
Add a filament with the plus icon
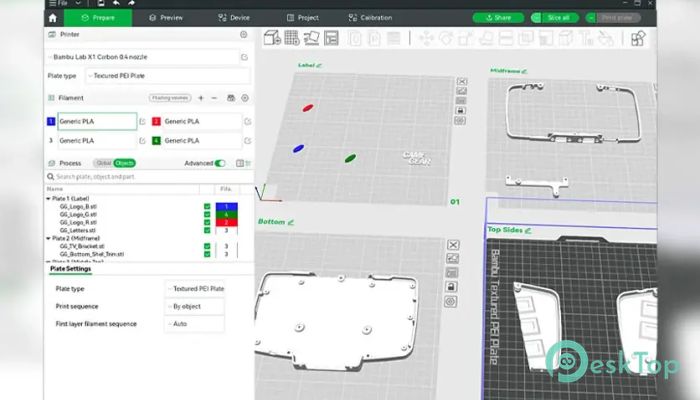click(x=201, y=98)
